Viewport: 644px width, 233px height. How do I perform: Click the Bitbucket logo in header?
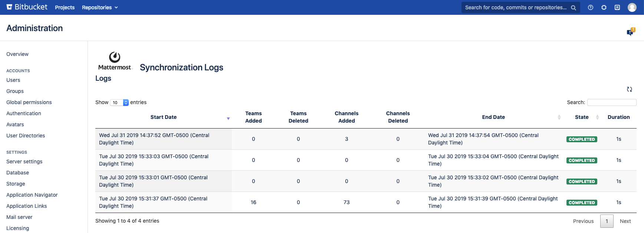coord(27,7)
